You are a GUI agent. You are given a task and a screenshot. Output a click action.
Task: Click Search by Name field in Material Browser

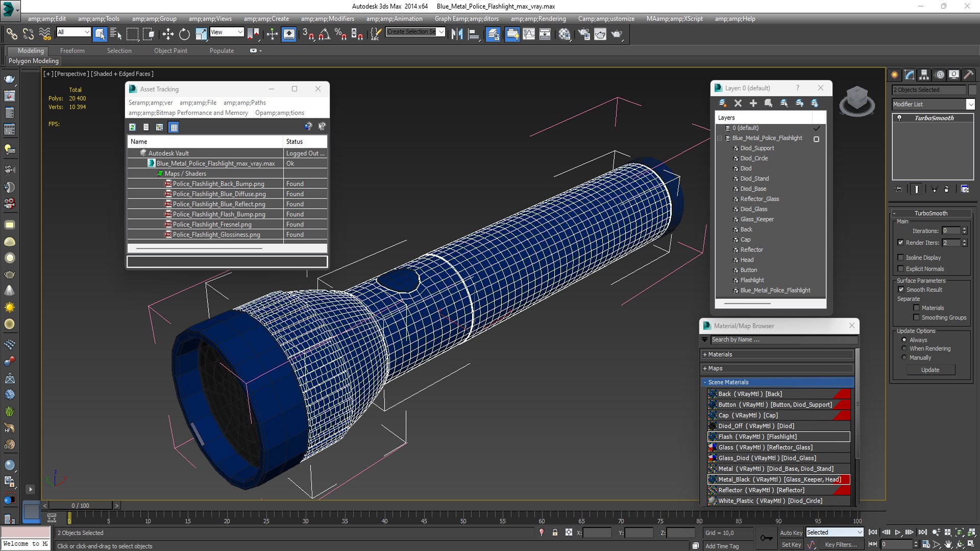(x=783, y=340)
